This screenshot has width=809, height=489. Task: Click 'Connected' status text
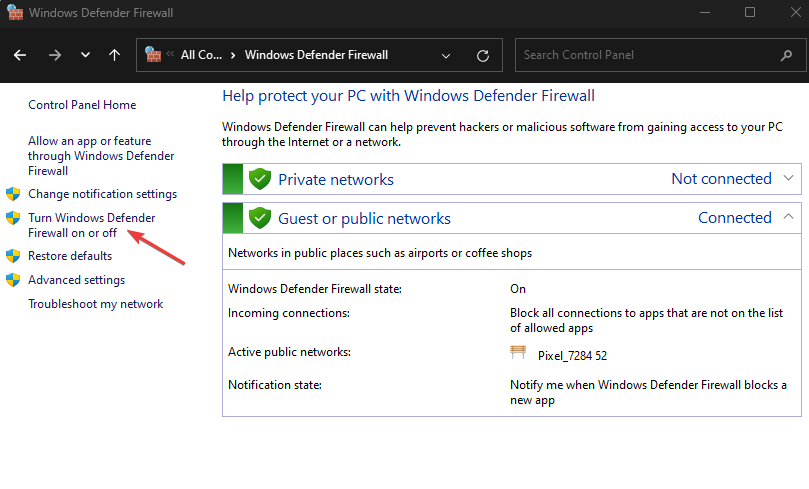click(735, 218)
